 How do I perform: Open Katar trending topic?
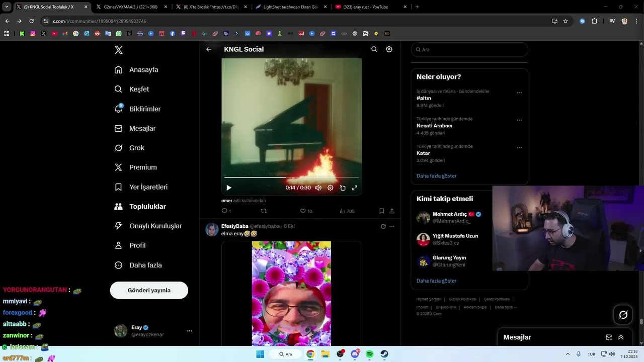(423, 153)
